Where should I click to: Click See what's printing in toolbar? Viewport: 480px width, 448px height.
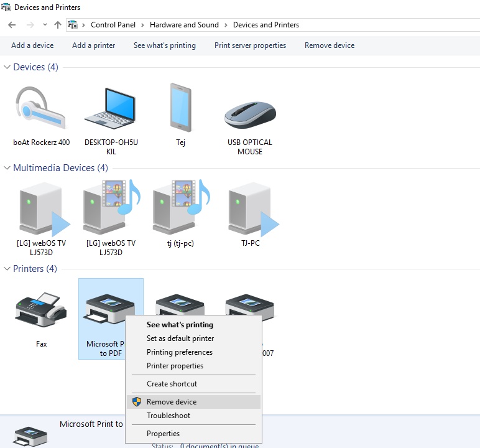pyautogui.click(x=165, y=45)
